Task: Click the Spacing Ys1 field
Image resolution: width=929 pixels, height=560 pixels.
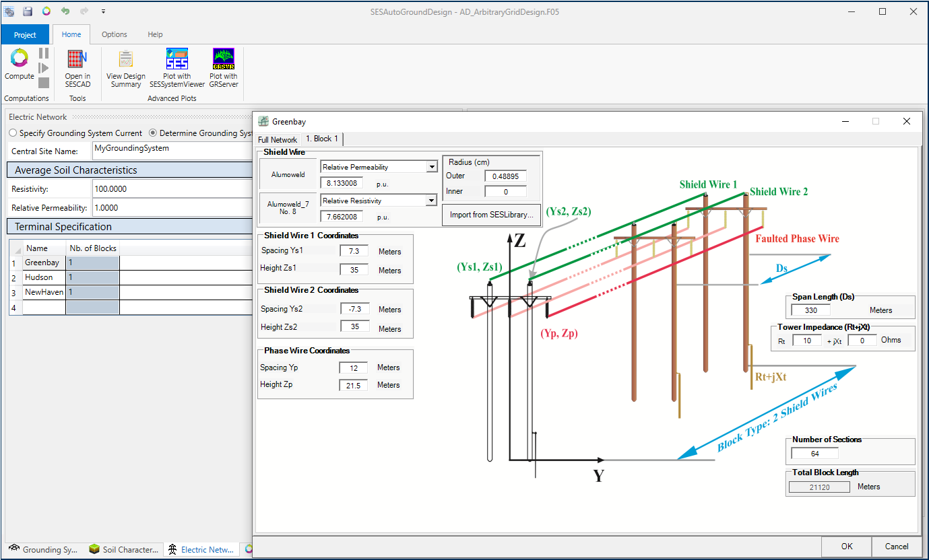Action: click(x=354, y=251)
